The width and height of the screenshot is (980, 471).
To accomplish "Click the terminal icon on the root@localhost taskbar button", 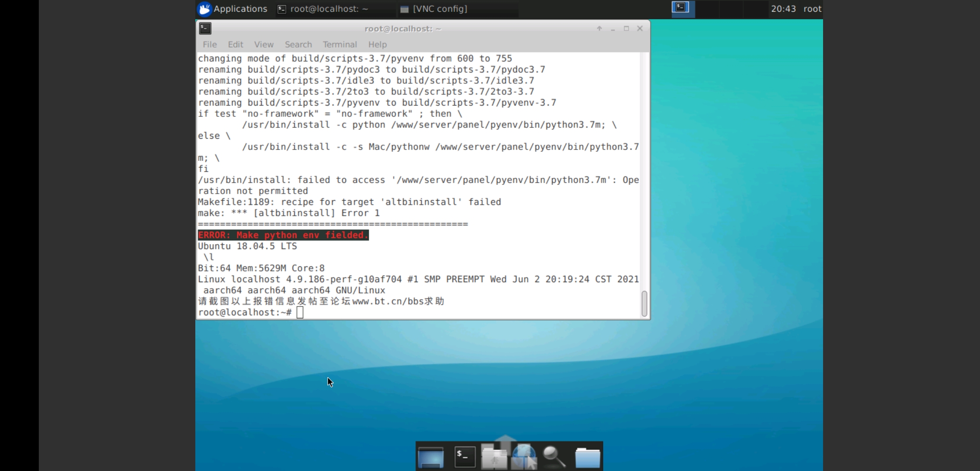I will (282, 9).
